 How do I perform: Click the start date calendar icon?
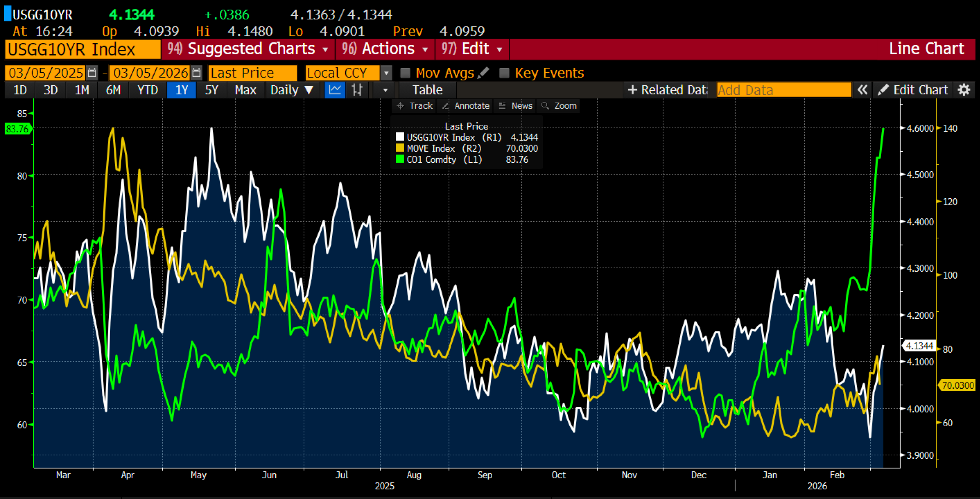(x=92, y=72)
